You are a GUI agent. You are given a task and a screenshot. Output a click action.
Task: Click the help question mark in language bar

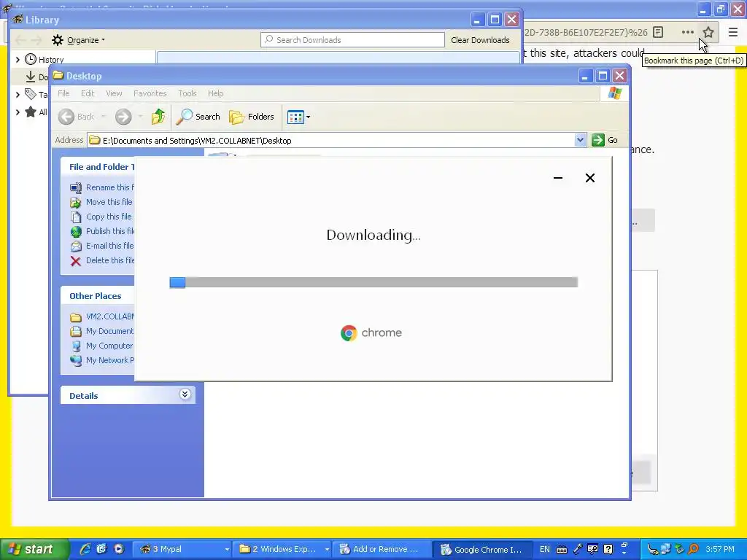(x=608, y=550)
